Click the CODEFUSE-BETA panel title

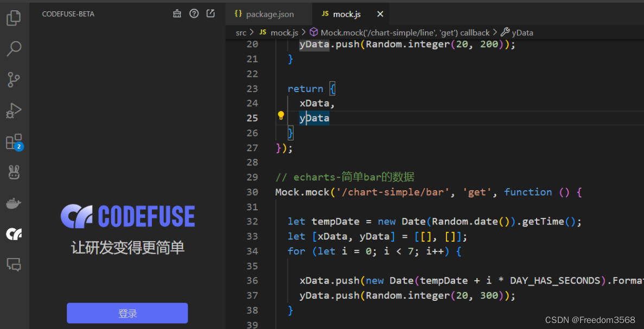coord(68,14)
